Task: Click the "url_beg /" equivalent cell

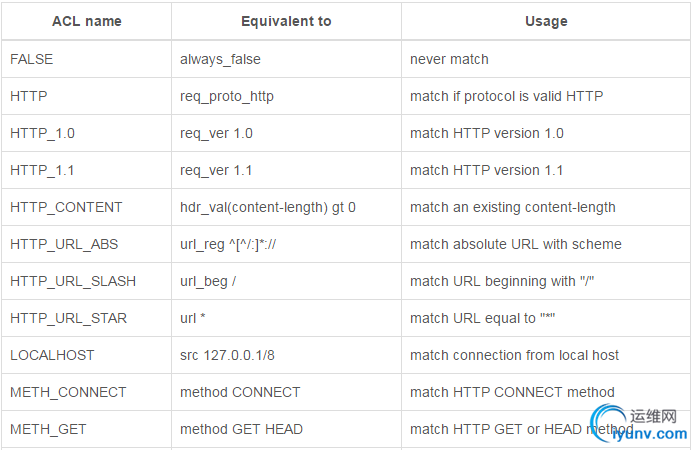Action: tap(208, 281)
